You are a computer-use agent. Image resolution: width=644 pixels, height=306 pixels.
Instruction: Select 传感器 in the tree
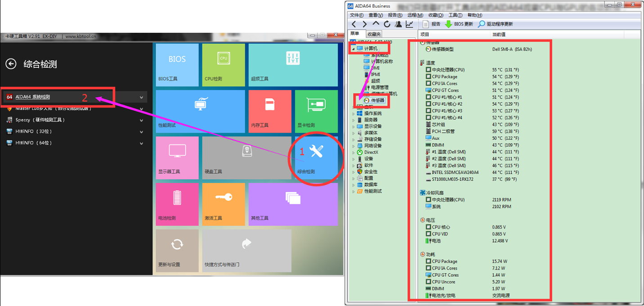pyautogui.click(x=377, y=100)
